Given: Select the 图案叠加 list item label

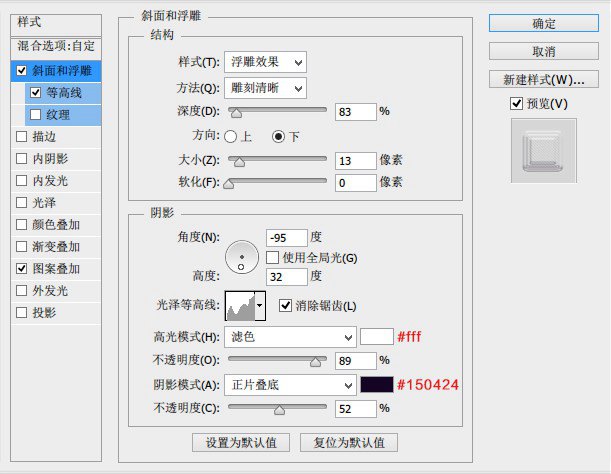Looking at the screenshot, I should point(56,269).
